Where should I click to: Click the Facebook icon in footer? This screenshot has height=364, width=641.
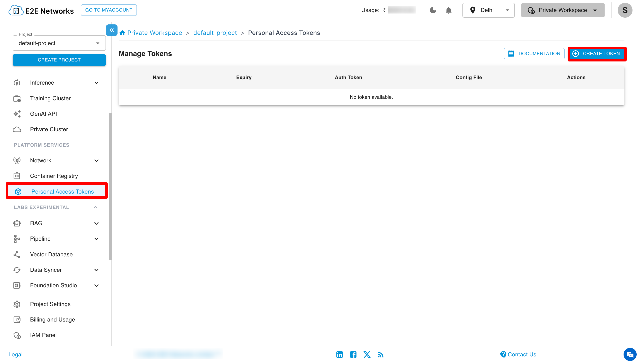(353, 354)
